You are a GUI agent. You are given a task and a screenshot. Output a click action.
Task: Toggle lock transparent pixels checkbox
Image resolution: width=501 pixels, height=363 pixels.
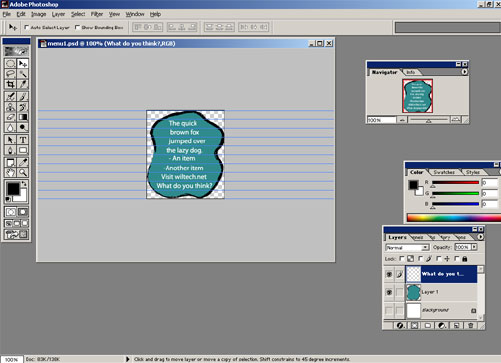click(402, 258)
